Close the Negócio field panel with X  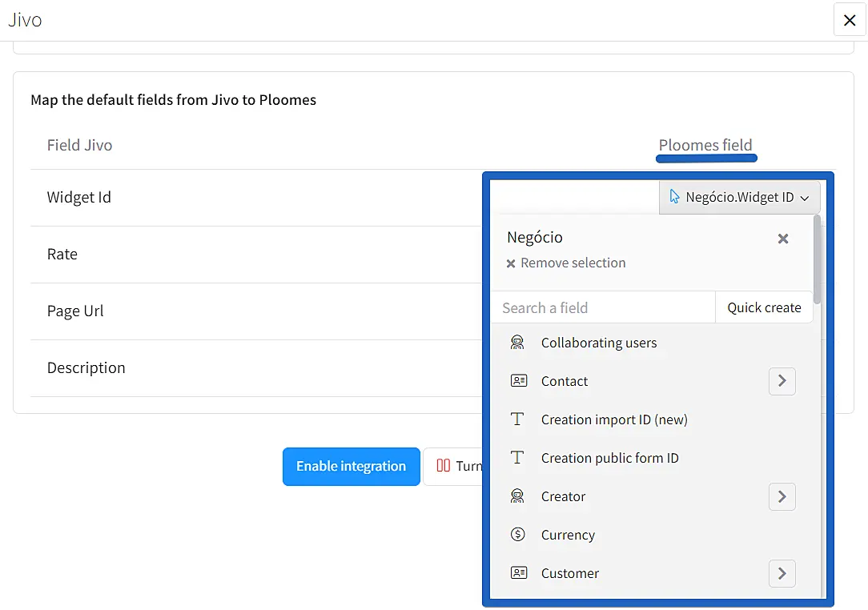click(x=783, y=239)
